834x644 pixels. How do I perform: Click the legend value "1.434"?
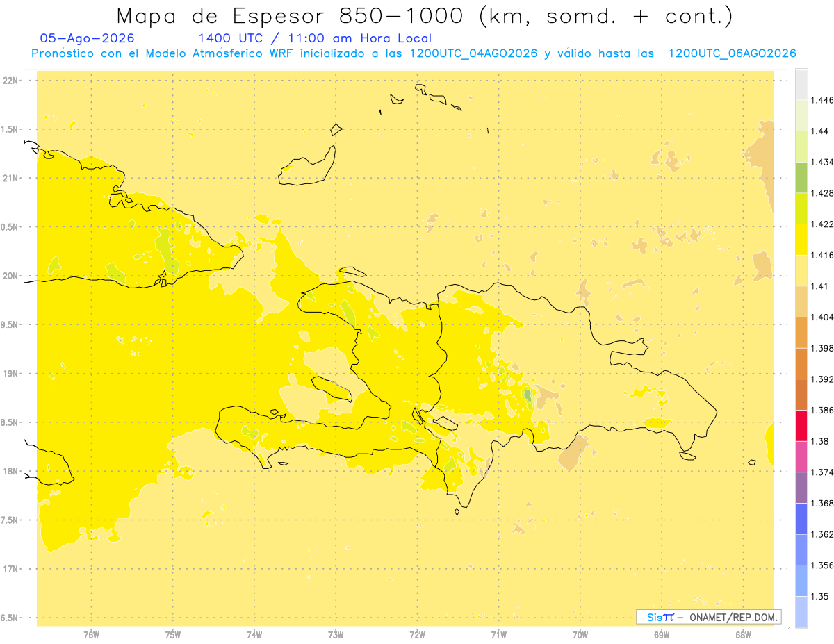pos(822,162)
